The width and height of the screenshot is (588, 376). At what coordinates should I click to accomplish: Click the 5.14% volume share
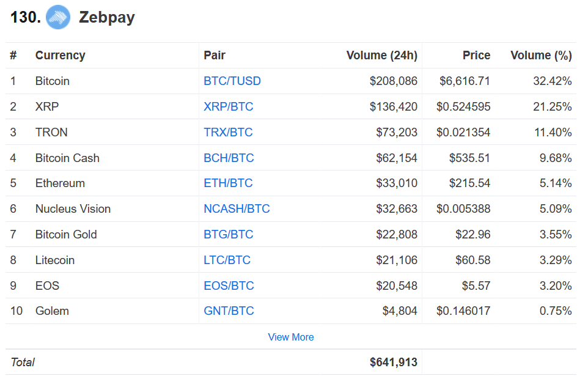coord(556,183)
